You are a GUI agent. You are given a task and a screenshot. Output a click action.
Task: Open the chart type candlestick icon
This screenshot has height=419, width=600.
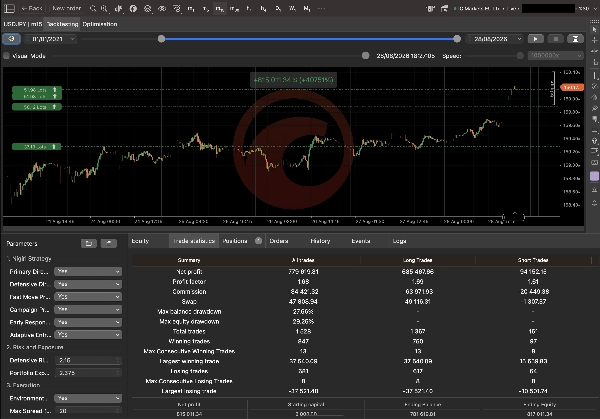coord(119,8)
